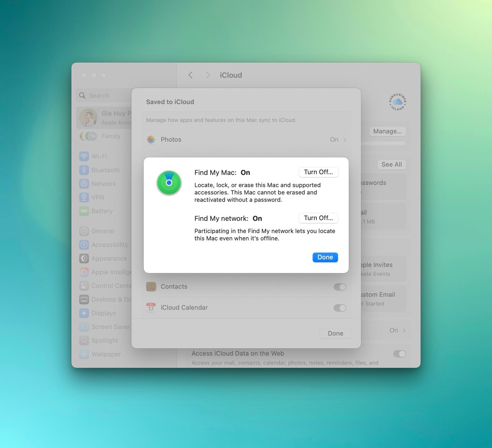Click the Manage storage button
This screenshot has height=448, width=492.
point(387,131)
